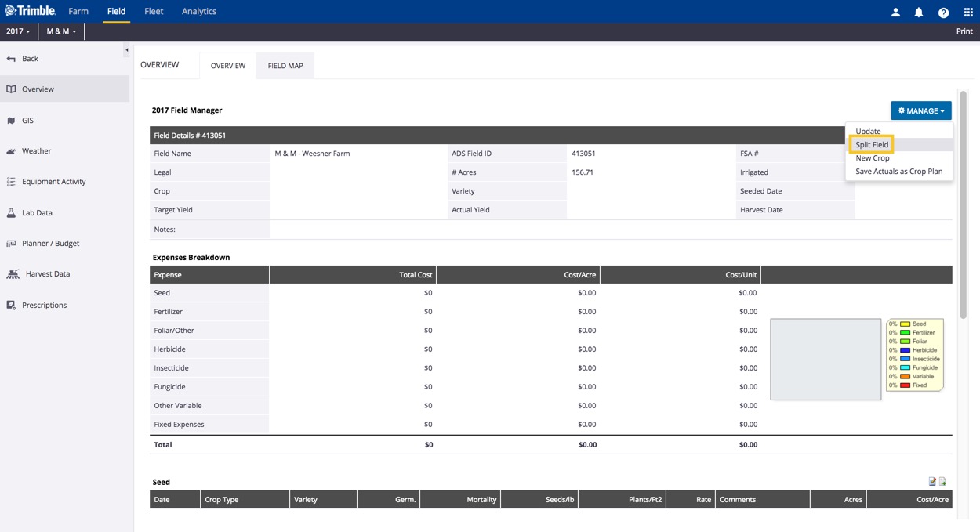
Task: Open notifications bell icon
Action: (919, 12)
